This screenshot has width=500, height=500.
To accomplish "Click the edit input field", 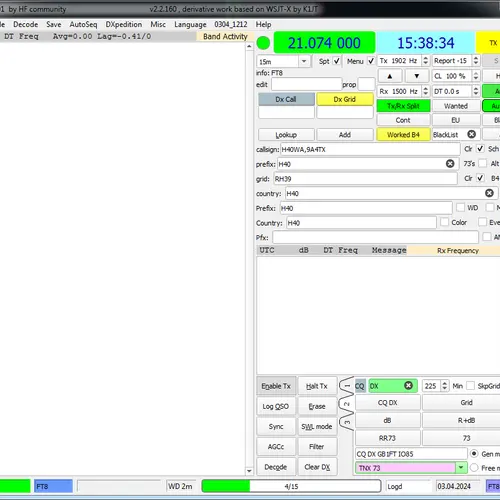I will (306, 84).
